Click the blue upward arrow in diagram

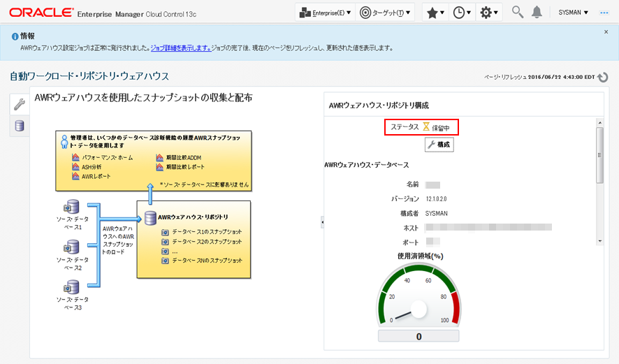150,194
